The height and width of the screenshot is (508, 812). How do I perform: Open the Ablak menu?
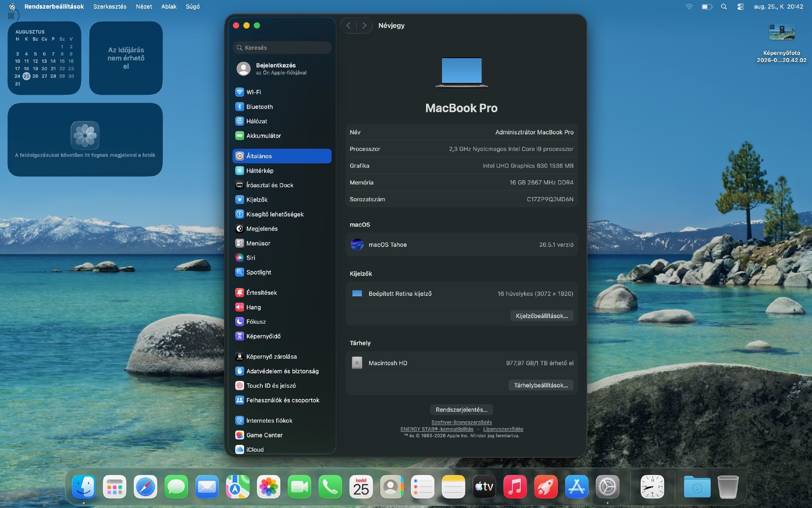[x=169, y=7]
